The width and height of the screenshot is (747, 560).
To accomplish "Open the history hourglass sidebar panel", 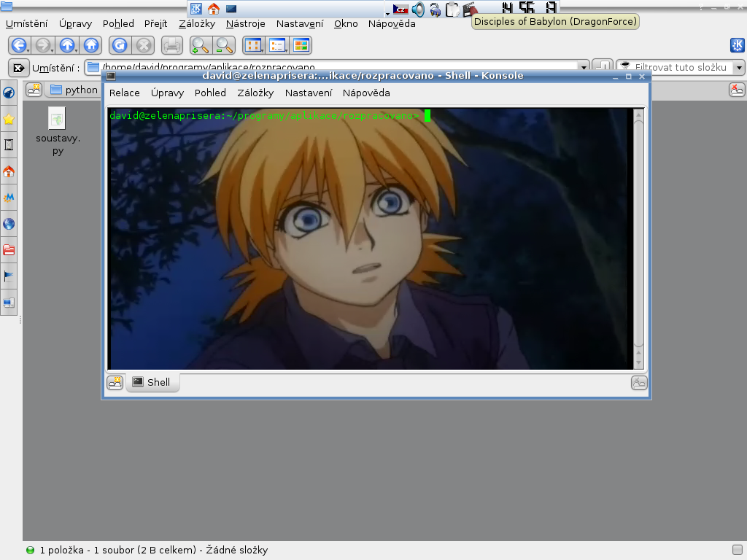I will [9, 145].
